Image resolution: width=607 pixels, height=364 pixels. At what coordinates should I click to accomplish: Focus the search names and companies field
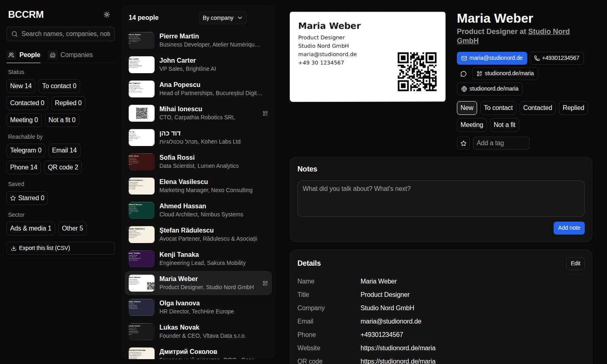pyautogui.click(x=61, y=34)
